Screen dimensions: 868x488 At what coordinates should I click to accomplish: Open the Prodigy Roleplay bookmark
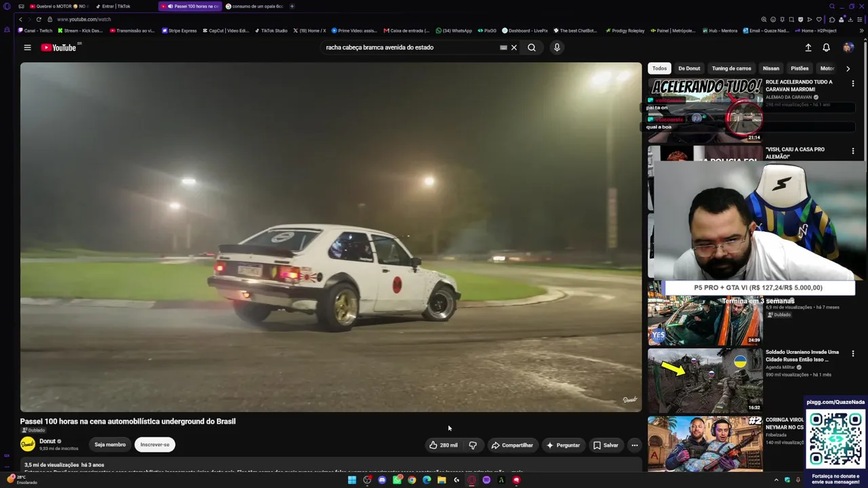(x=625, y=30)
